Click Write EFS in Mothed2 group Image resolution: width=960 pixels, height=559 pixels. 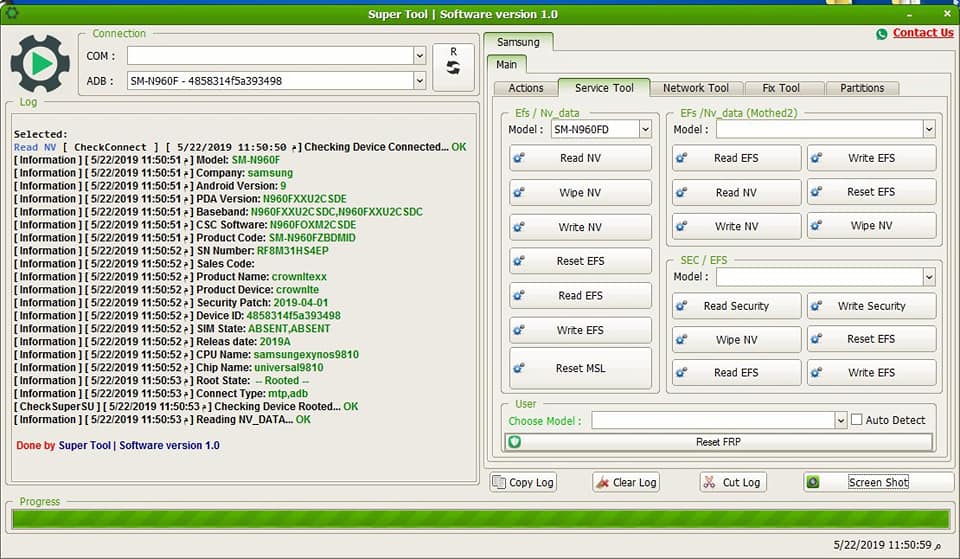[x=871, y=158]
